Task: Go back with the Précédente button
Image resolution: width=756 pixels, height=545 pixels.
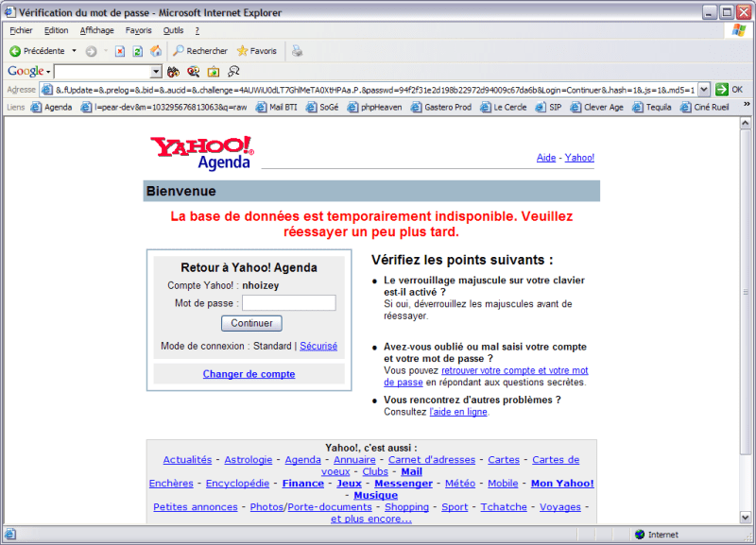Action: pos(37,51)
